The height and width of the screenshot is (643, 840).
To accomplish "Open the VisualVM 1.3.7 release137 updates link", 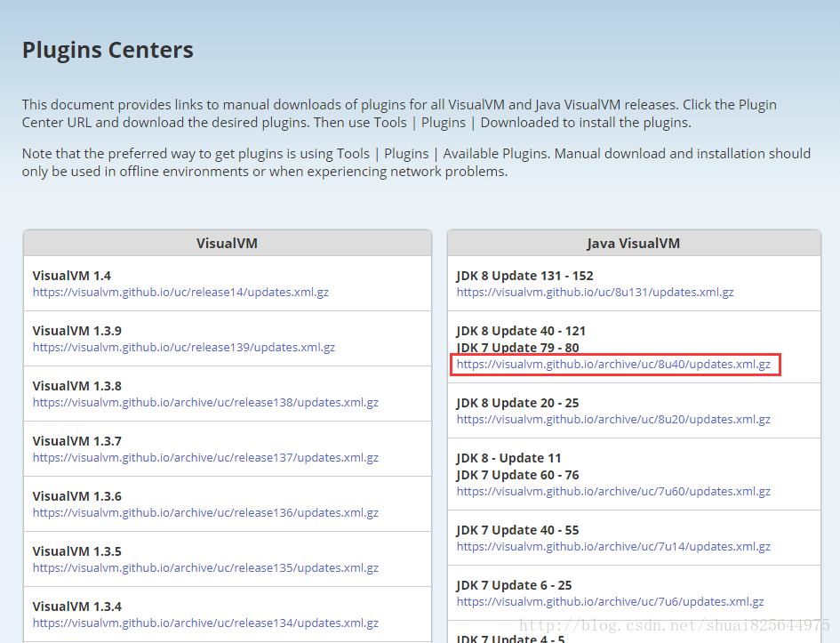I will (205, 458).
